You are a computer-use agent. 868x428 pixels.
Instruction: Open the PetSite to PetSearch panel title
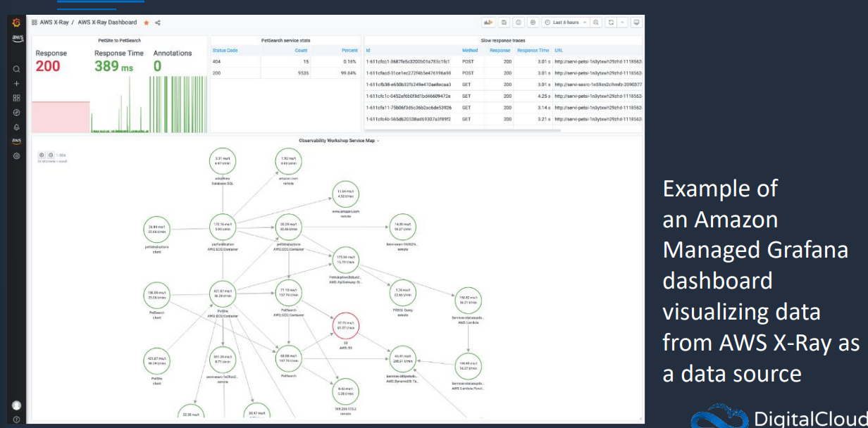tap(118, 41)
